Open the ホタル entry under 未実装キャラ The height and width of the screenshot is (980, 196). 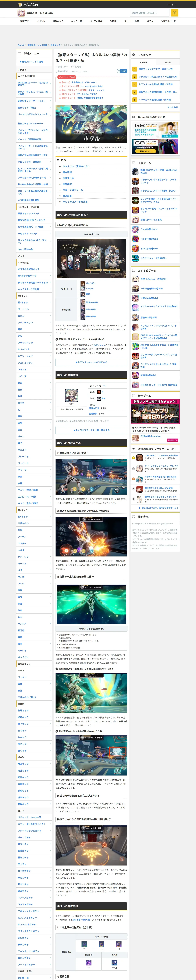point(34,671)
